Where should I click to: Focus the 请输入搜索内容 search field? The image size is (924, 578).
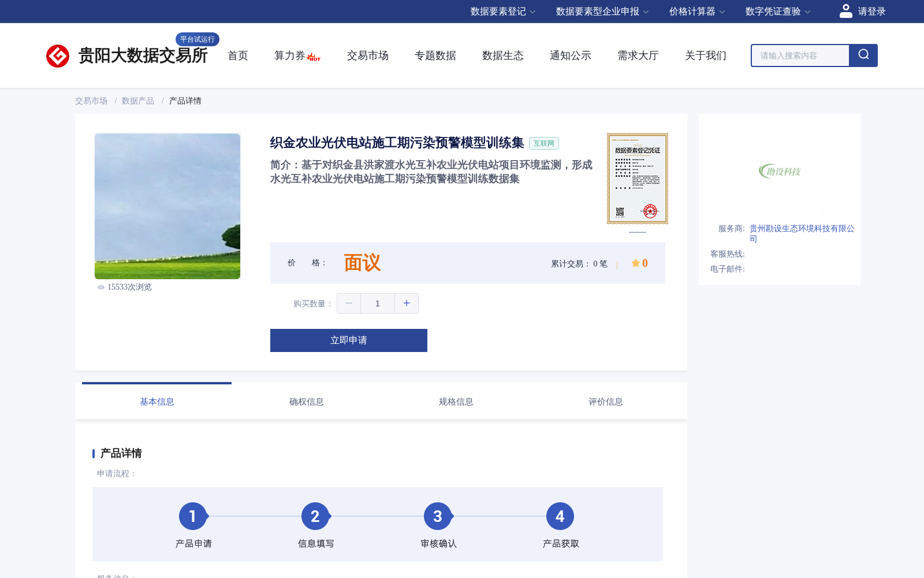[x=800, y=55]
